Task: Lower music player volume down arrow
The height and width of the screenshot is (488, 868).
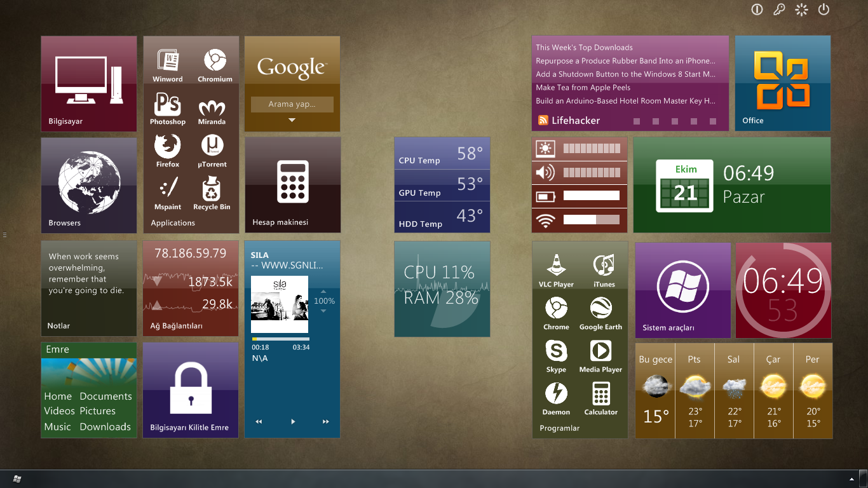Action: 323,311
